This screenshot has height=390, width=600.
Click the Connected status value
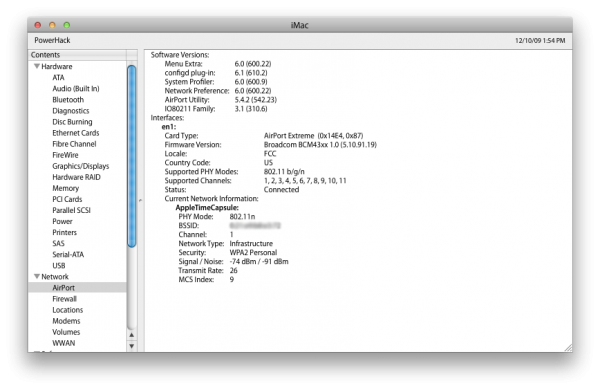(x=281, y=190)
